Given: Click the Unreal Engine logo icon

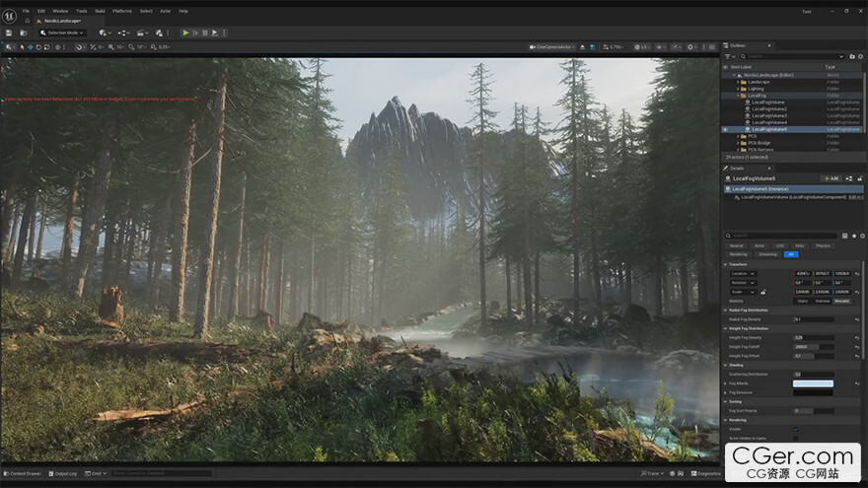Looking at the screenshot, I should click(x=9, y=13).
